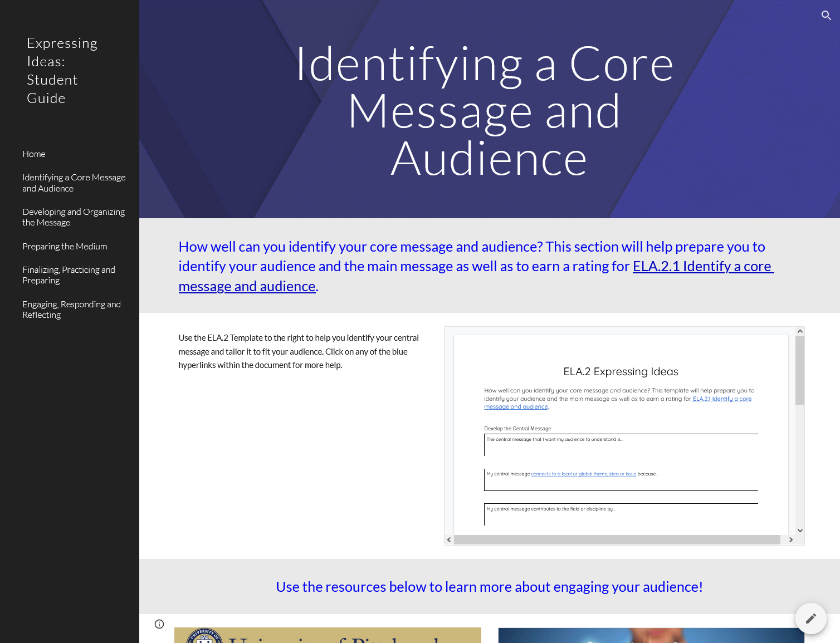
Task: Navigate to Developing and Organizing the Message
Action: (74, 217)
